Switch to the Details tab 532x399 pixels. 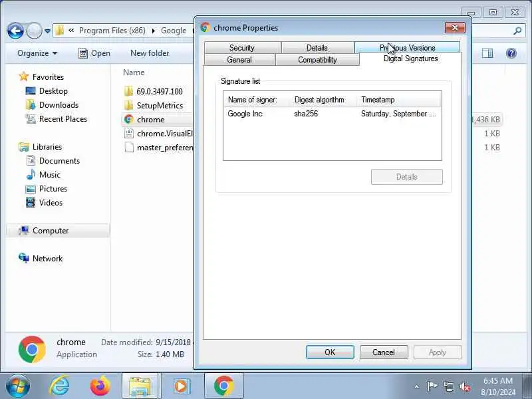click(317, 48)
